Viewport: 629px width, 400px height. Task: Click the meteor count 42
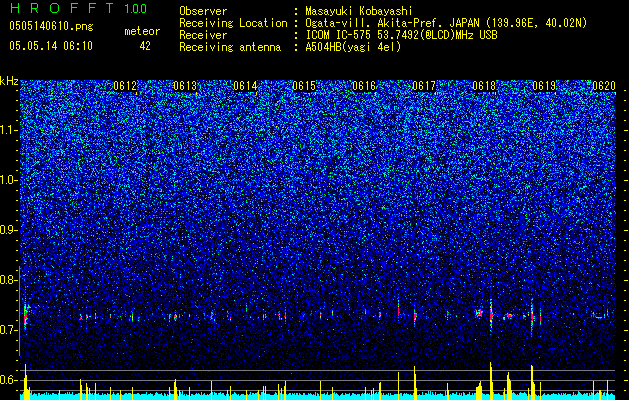[145, 46]
